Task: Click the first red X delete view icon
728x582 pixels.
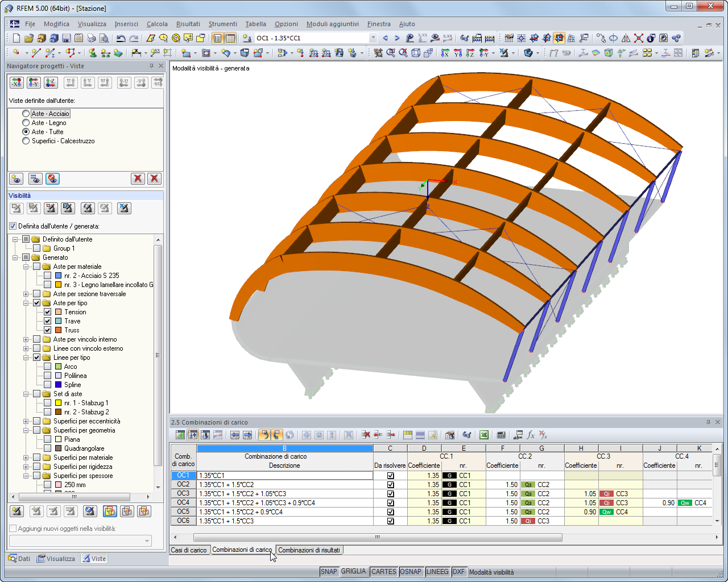Action: (x=138, y=178)
